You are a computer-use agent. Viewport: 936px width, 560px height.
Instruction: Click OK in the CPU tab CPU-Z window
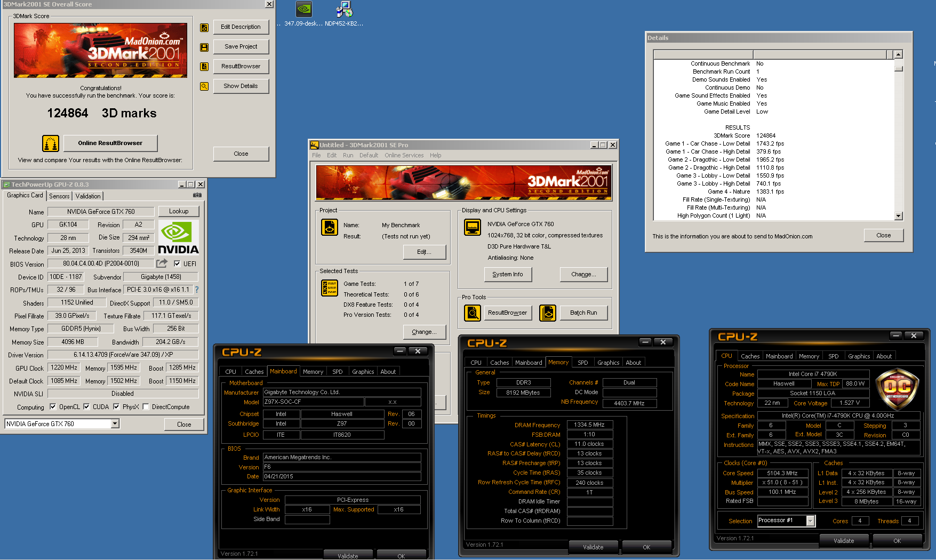pyautogui.click(x=897, y=541)
